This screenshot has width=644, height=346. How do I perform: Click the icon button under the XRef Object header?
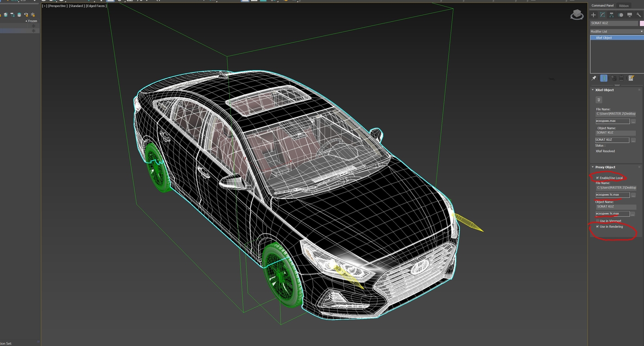click(x=599, y=100)
